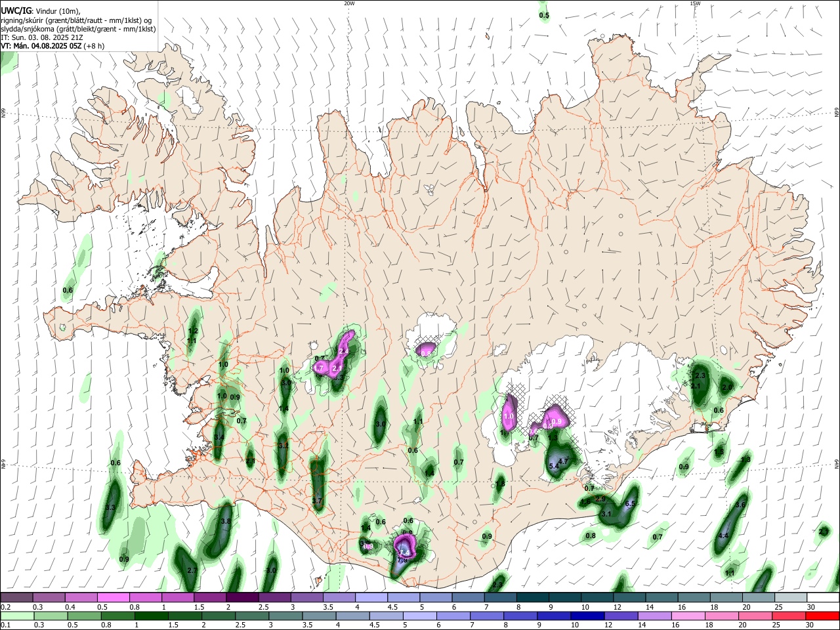Click the 1.2 precipitation value on the map
The image size is (840, 630).
tap(193, 331)
